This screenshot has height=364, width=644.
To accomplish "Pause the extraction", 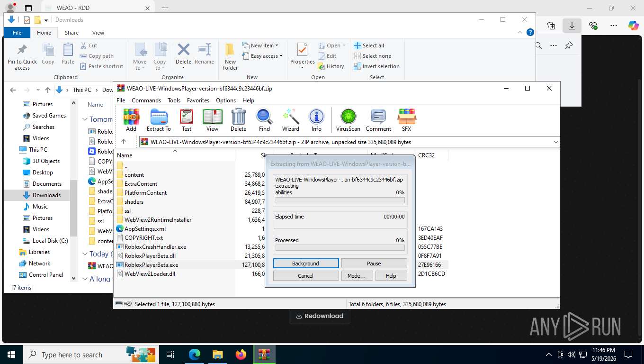I will [x=374, y=264].
